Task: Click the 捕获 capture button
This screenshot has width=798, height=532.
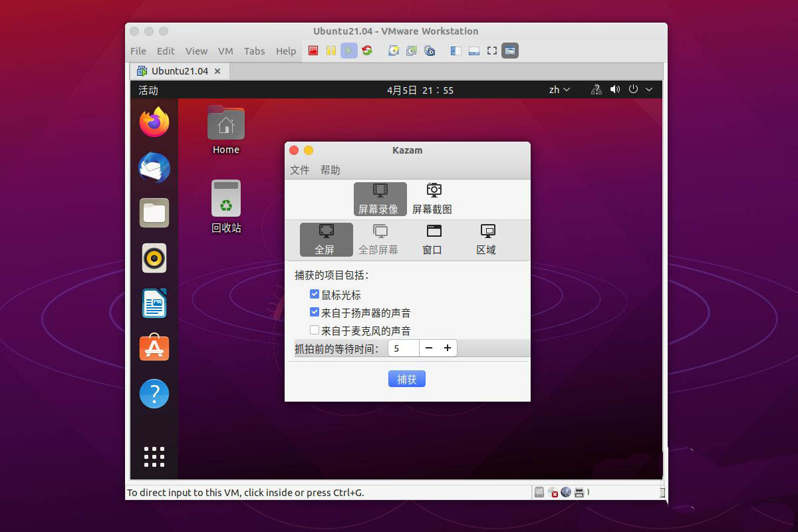Action: (406, 379)
